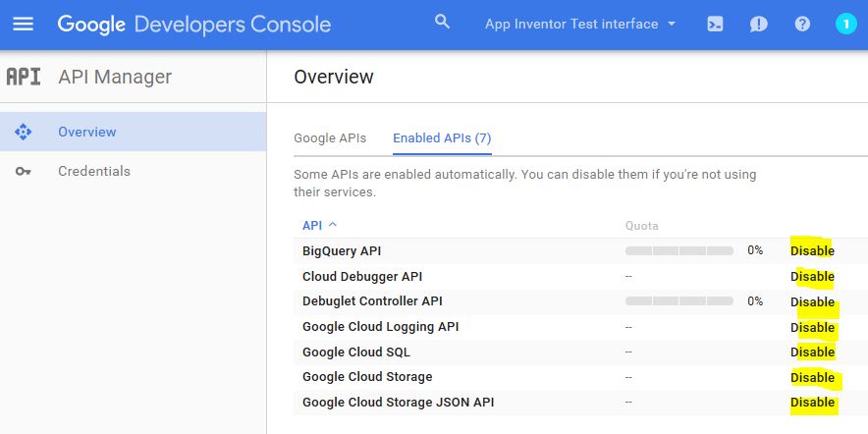868x434 pixels.
Task: Disable the Cloud Debugger API
Action: tap(812, 276)
